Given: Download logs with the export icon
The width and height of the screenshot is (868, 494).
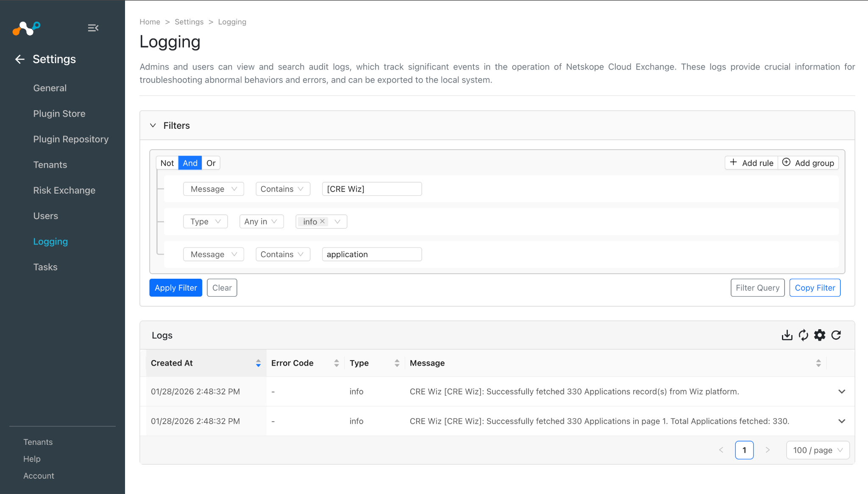Looking at the screenshot, I should [x=787, y=335].
